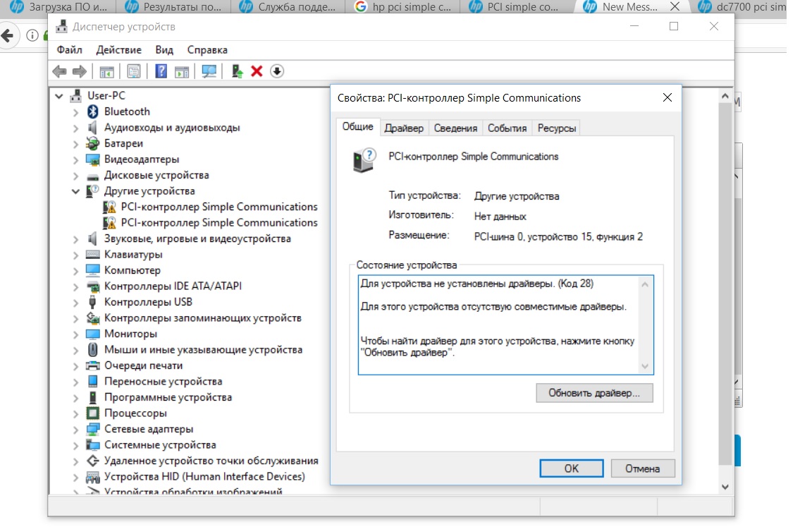This screenshot has height=527, width=812.
Task: Select the Клавиатуры keyboard icon
Action: pyautogui.click(x=93, y=255)
